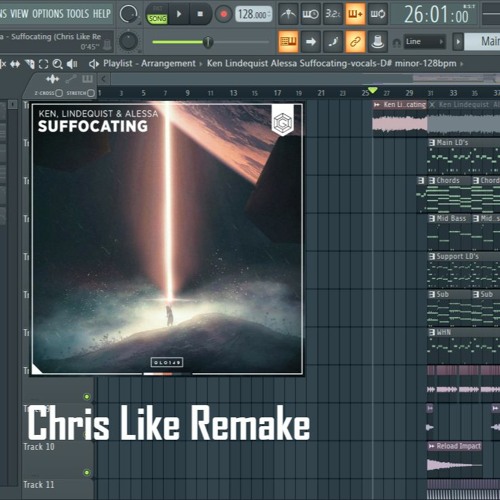Screen dimensions: 500x500
Task: Open the Line snap dropdown
Action: click(424, 42)
